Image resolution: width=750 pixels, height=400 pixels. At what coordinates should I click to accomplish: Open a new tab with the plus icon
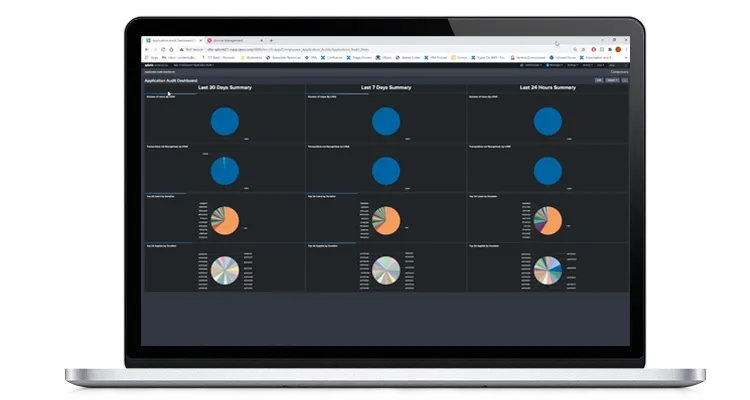click(271, 40)
